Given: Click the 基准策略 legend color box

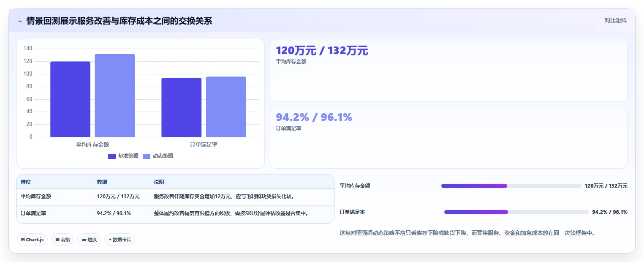Looking at the screenshot, I should 112,156.
